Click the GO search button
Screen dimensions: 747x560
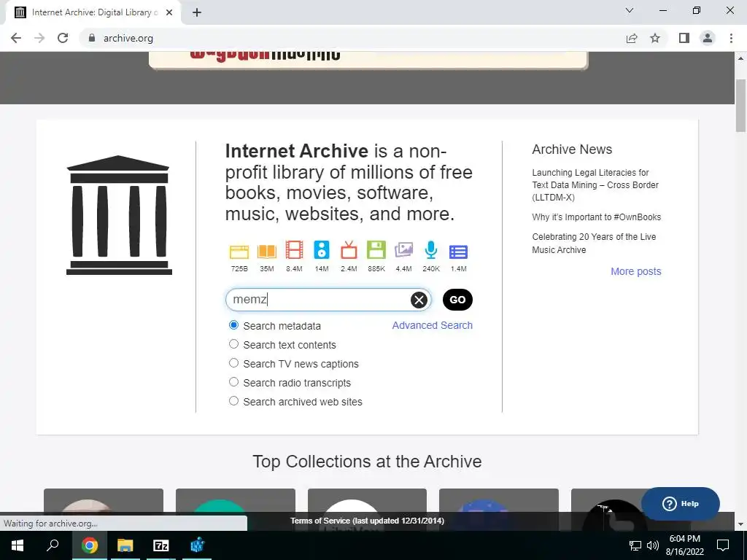tap(457, 300)
